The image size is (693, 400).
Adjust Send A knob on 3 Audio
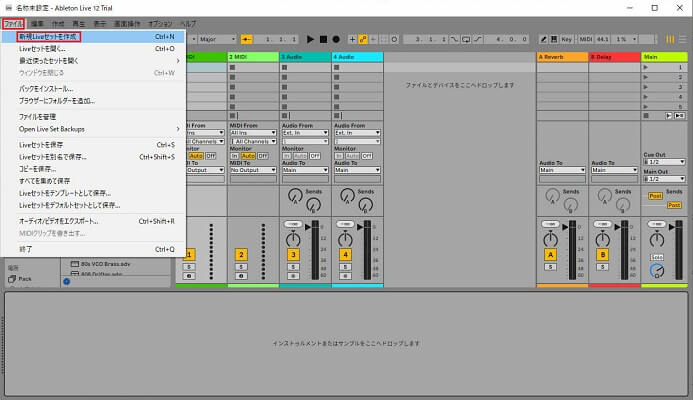pyautogui.click(x=295, y=195)
